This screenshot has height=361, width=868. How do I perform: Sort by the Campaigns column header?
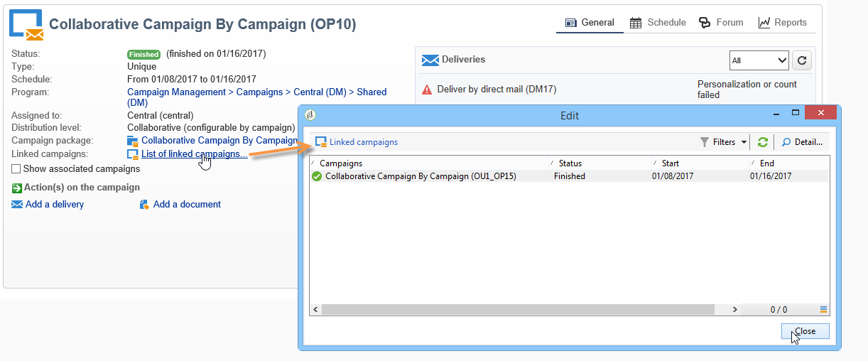pos(341,163)
